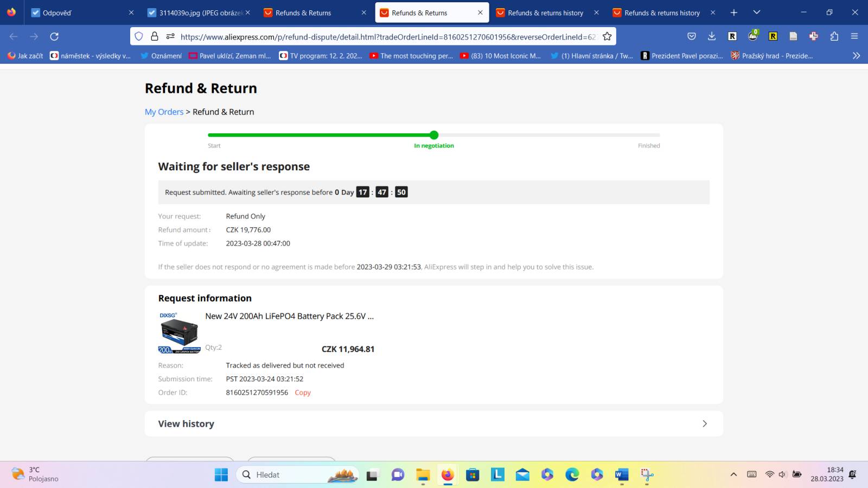Image resolution: width=868 pixels, height=488 pixels.
Task: Click the New 24V 200Ah LiFePO4 Battery Pack title
Action: (289, 316)
